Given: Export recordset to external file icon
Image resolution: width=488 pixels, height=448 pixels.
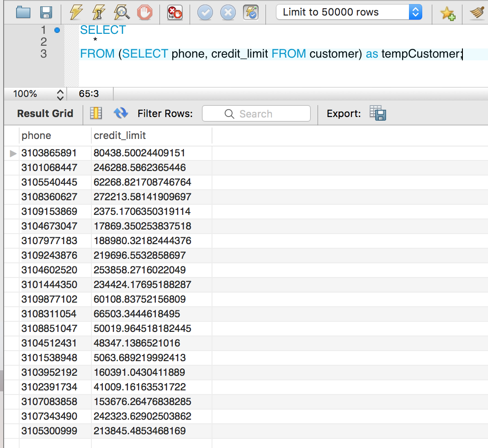Looking at the screenshot, I should point(378,113).
